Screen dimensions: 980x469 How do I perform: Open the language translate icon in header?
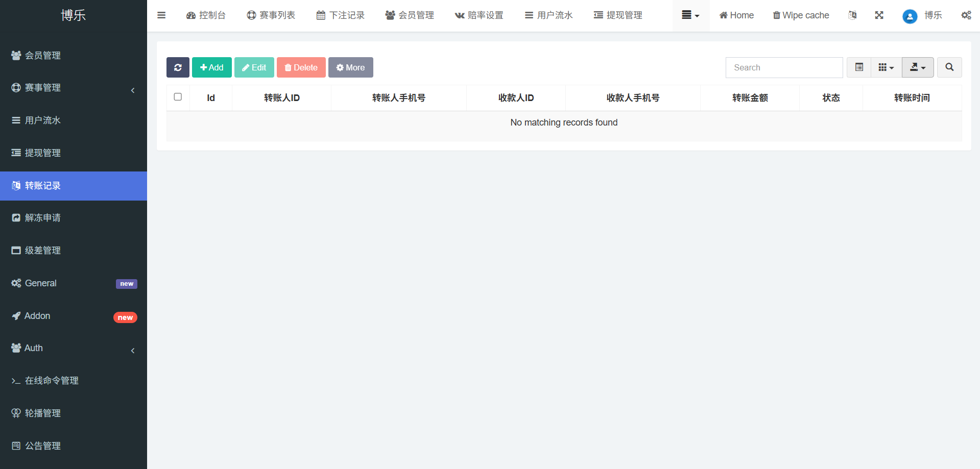pos(852,15)
